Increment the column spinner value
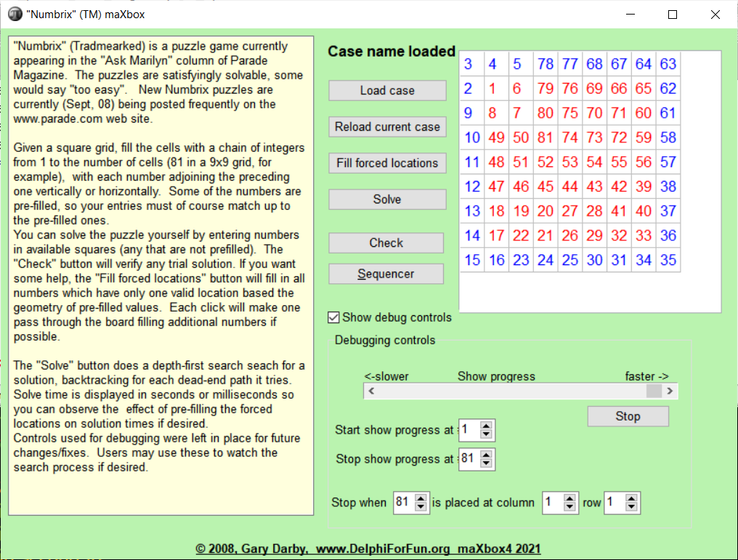 pos(569,498)
